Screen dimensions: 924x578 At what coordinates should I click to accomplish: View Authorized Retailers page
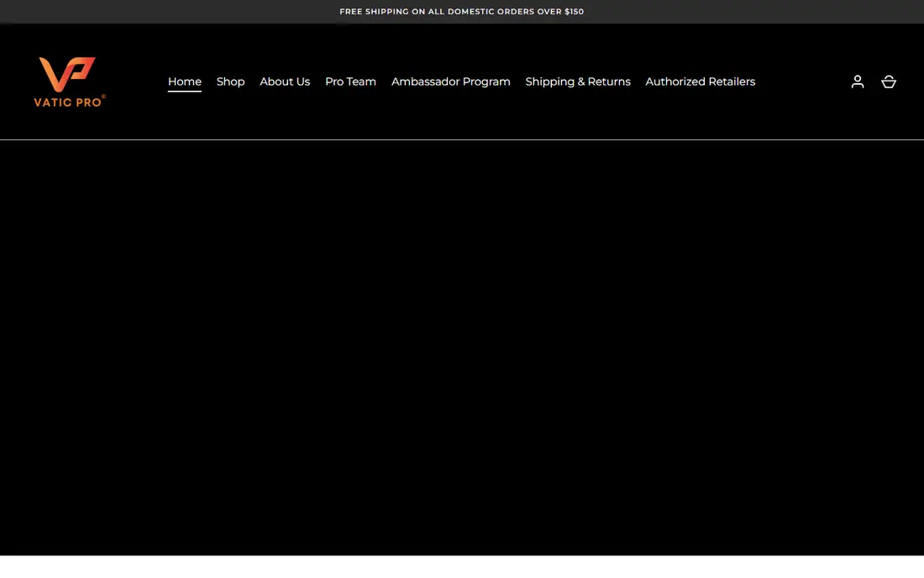[700, 81]
